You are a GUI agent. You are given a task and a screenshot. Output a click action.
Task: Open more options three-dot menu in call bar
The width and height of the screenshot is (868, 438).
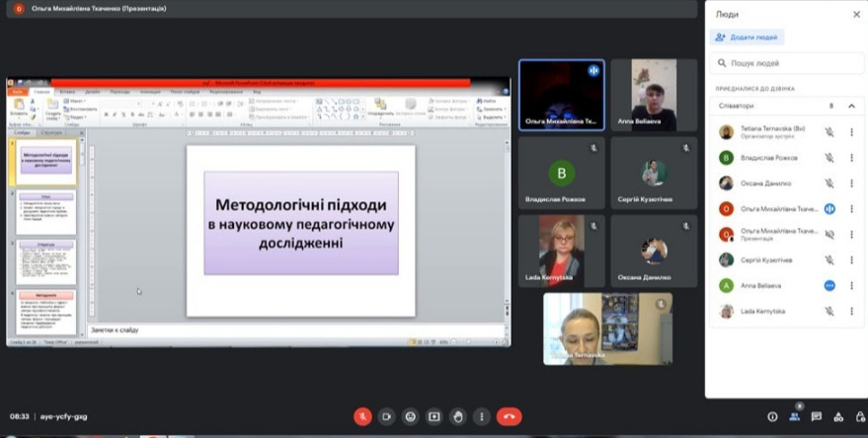(x=481, y=416)
